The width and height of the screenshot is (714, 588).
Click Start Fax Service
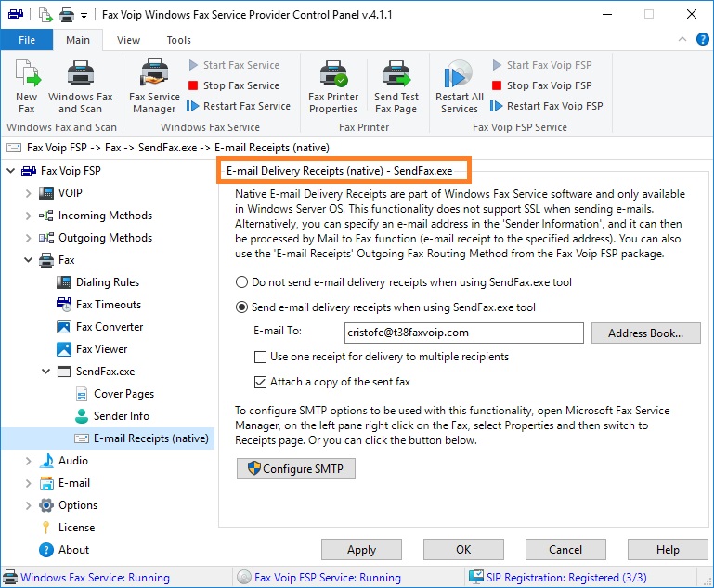(x=234, y=65)
